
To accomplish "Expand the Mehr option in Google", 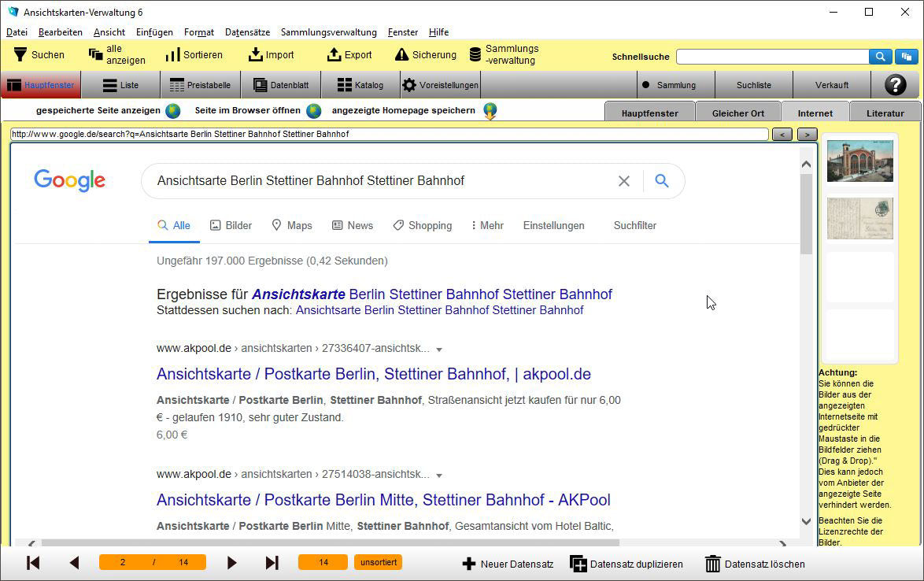I will pyautogui.click(x=487, y=225).
